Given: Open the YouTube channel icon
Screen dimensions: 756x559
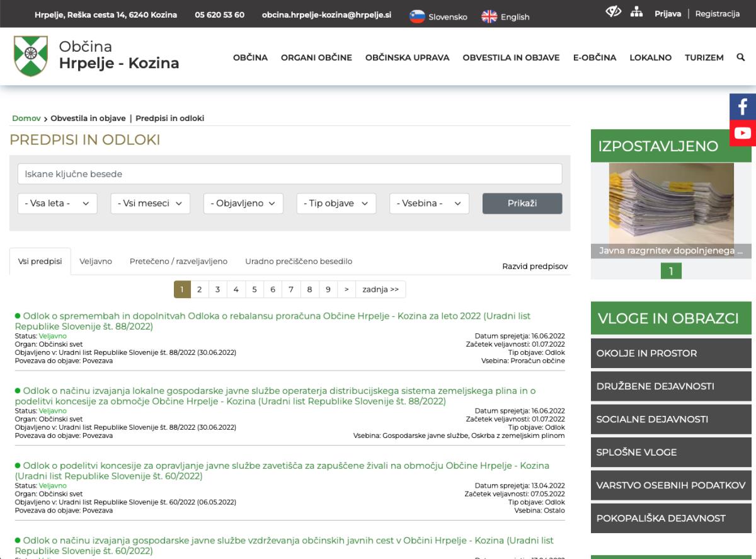Looking at the screenshot, I should [743, 133].
